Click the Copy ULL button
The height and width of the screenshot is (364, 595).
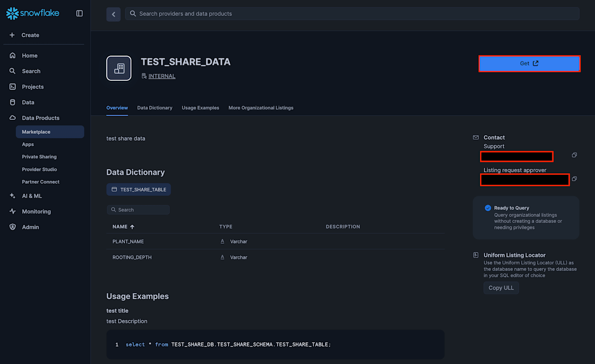(501, 288)
